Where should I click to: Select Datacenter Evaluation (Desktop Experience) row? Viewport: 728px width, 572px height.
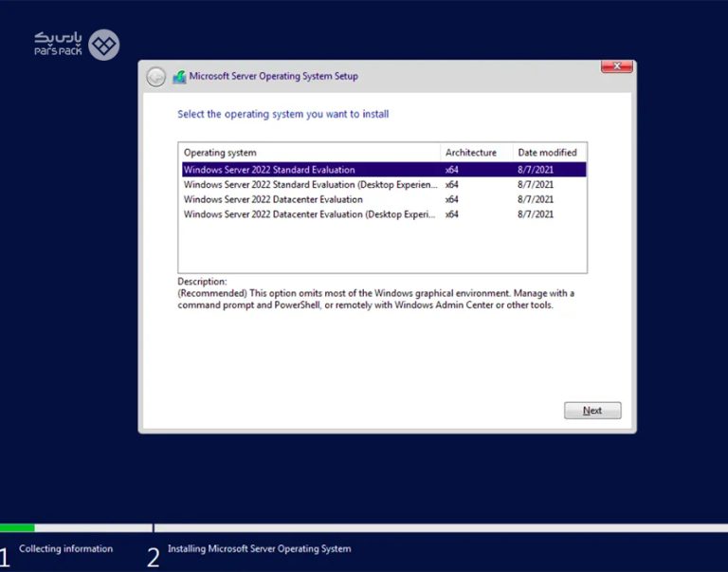[384, 214]
